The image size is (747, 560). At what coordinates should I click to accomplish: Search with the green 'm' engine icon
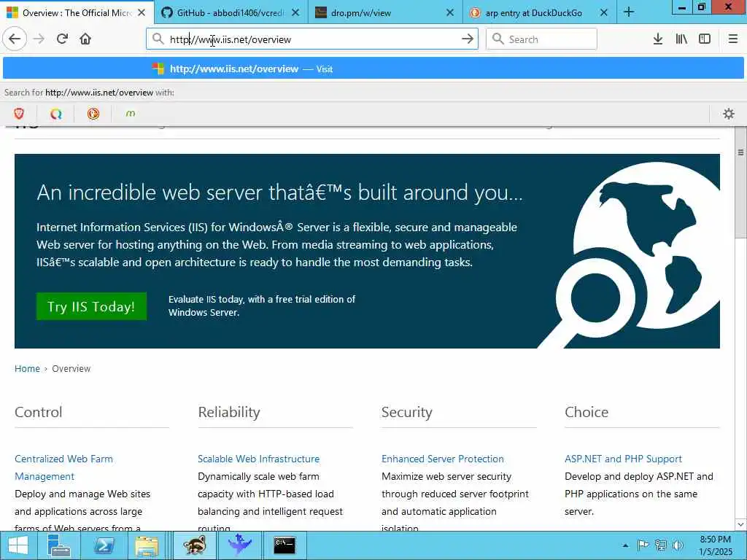[x=130, y=114]
